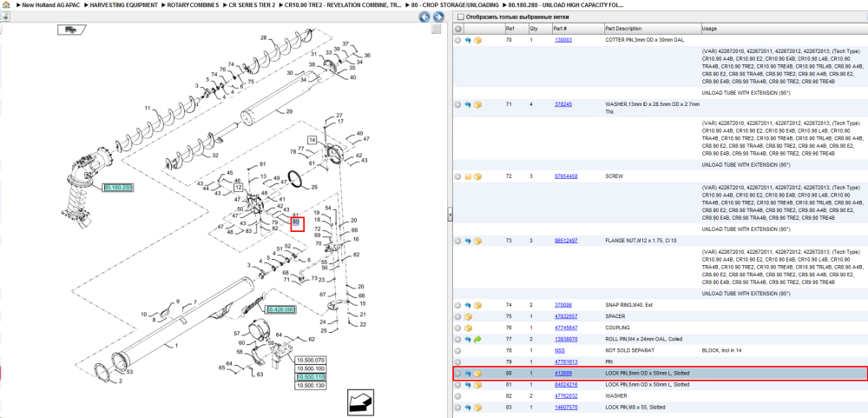Screen dimensions: 868x418
Task: Click the box icon on SPACER row 47832557
Action: coord(468,316)
